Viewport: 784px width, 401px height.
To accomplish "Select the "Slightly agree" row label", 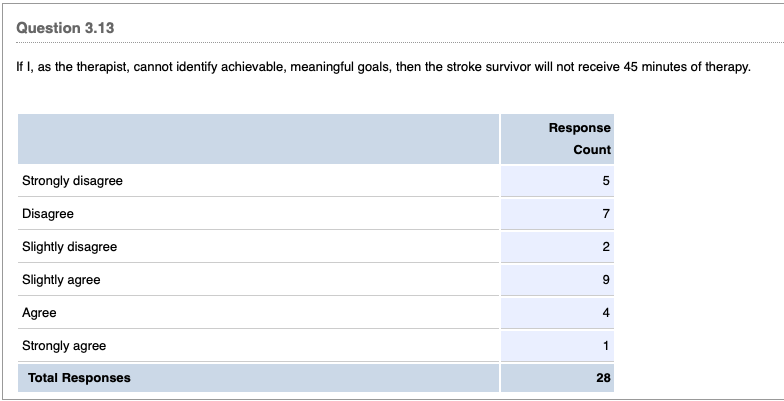I will point(61,280).
